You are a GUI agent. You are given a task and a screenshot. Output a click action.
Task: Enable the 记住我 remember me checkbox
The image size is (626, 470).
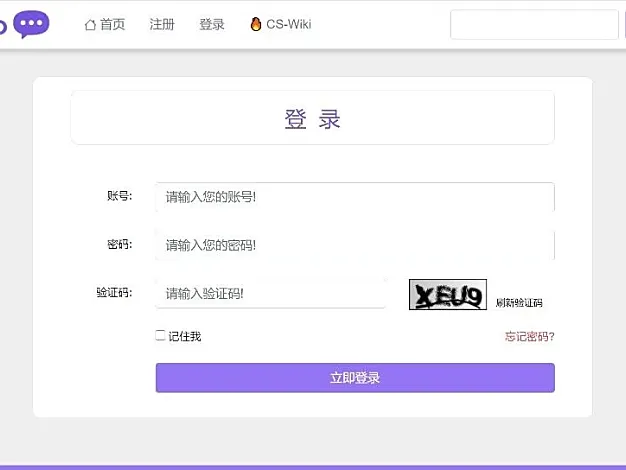click(x=160, y=335)
